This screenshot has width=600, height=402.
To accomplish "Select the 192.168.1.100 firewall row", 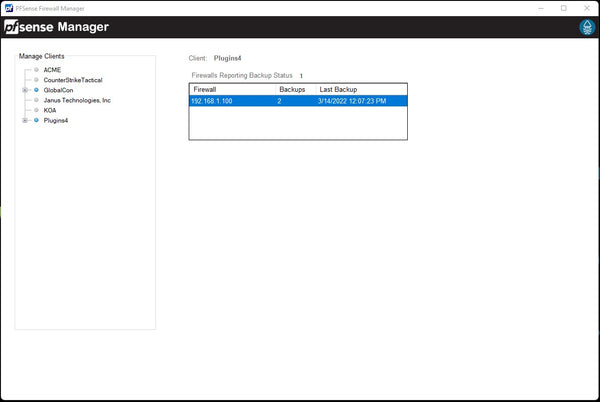I will click(x=232, y=101).
